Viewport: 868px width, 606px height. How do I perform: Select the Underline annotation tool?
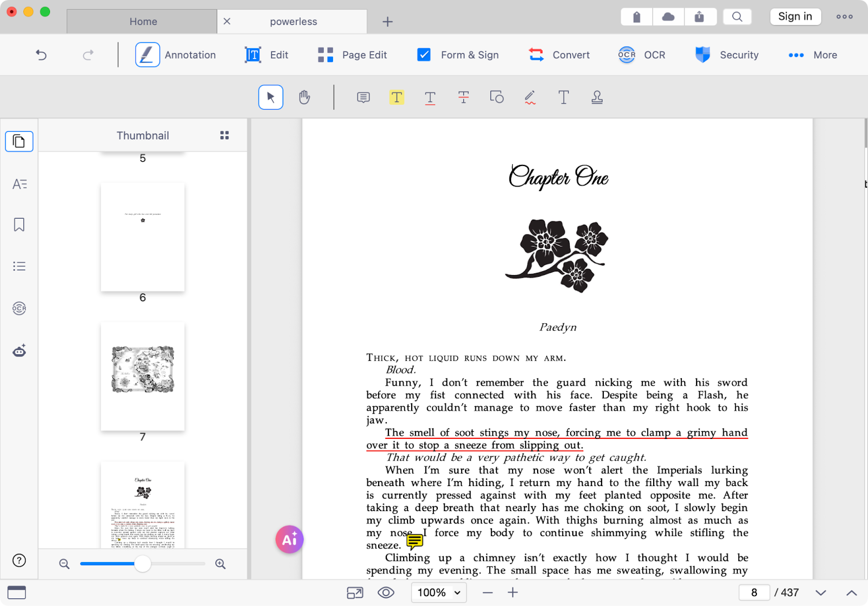[430, 98]
